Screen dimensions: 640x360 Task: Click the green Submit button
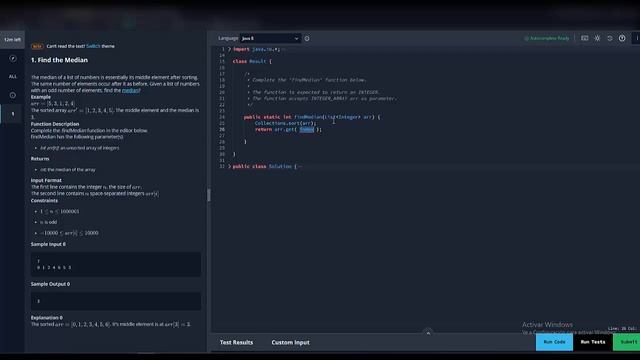coord(627,342)
